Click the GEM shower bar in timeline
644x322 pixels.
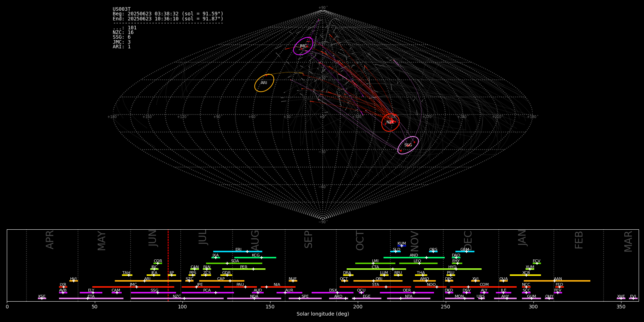465,252
